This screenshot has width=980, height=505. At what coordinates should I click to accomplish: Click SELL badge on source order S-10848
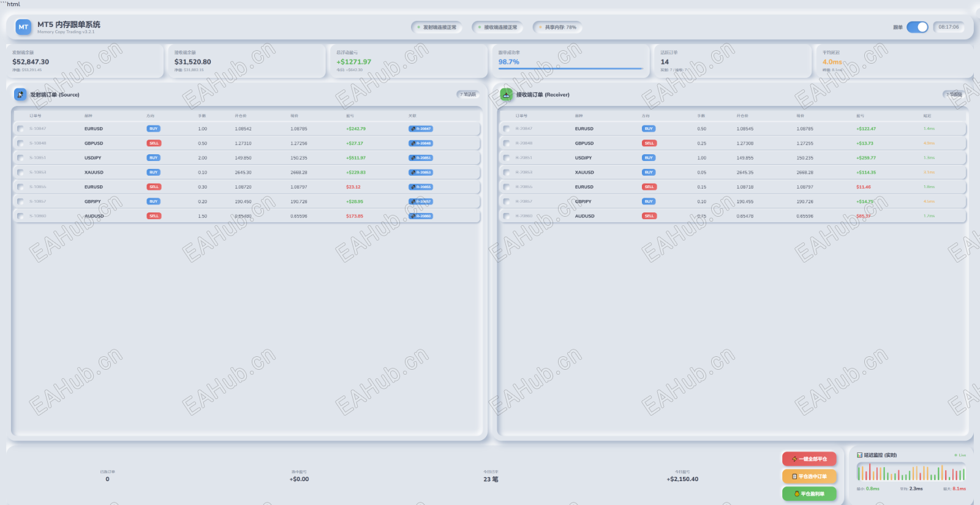[154, 143]
